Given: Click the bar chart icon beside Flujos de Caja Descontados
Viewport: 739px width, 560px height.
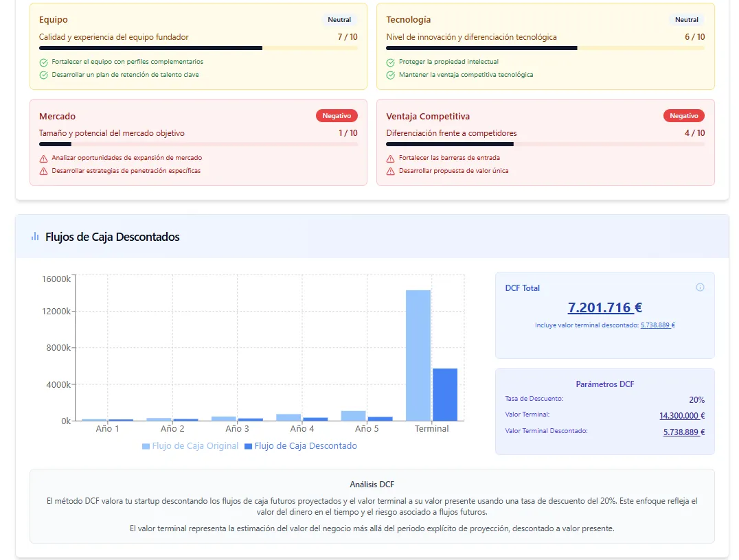Looking at the screenshot, I should (35, 237).
